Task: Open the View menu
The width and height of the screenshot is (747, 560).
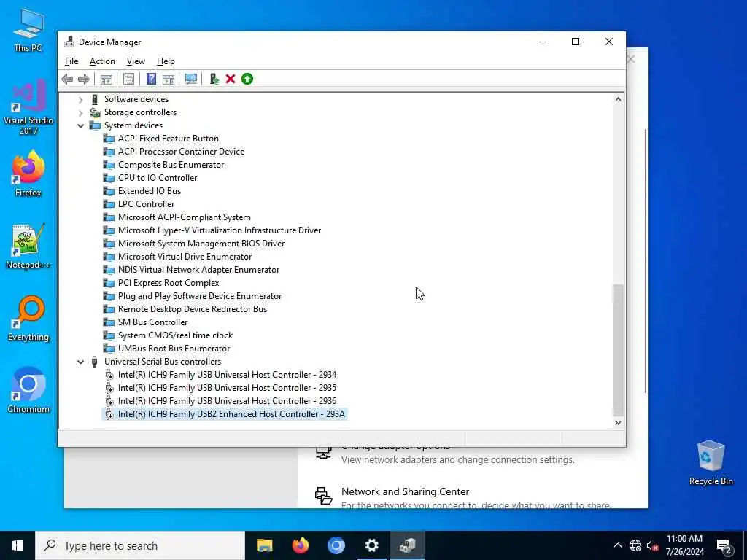Action: (136, 61)
